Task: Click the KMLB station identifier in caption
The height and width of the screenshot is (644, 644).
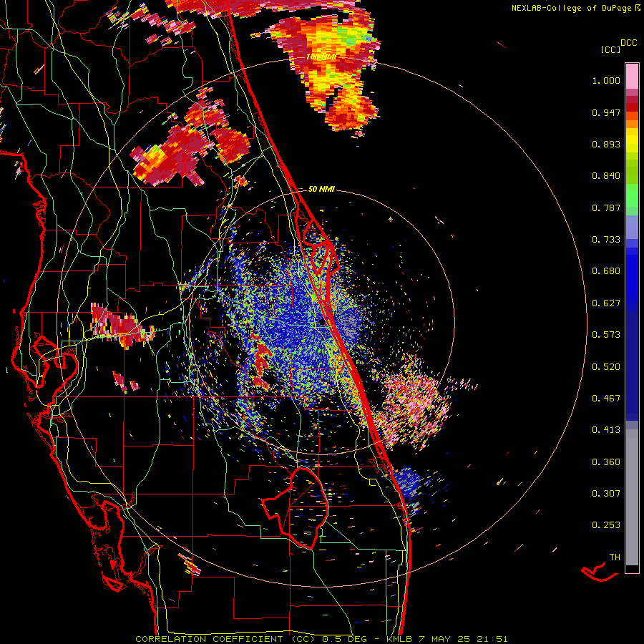Action: (401, 639)
